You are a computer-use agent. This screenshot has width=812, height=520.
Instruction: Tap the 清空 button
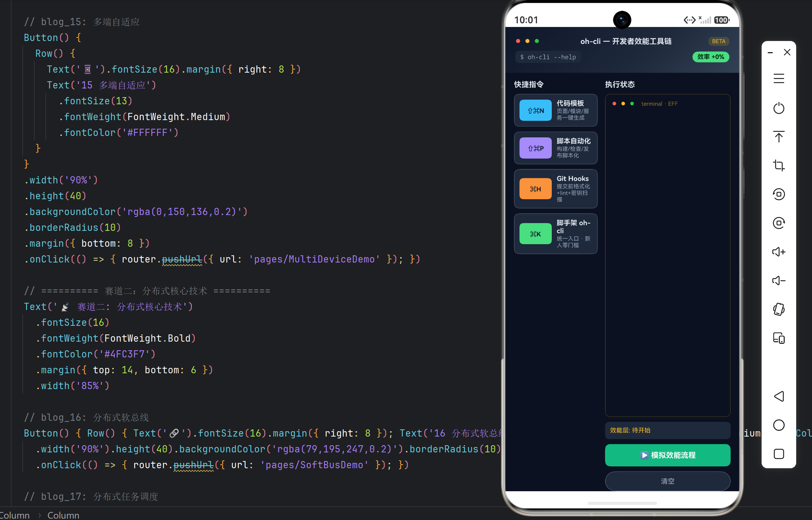668,481
